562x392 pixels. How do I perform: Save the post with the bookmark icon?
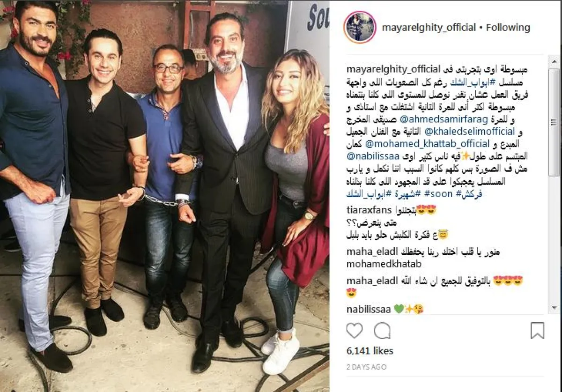[537, 331]
